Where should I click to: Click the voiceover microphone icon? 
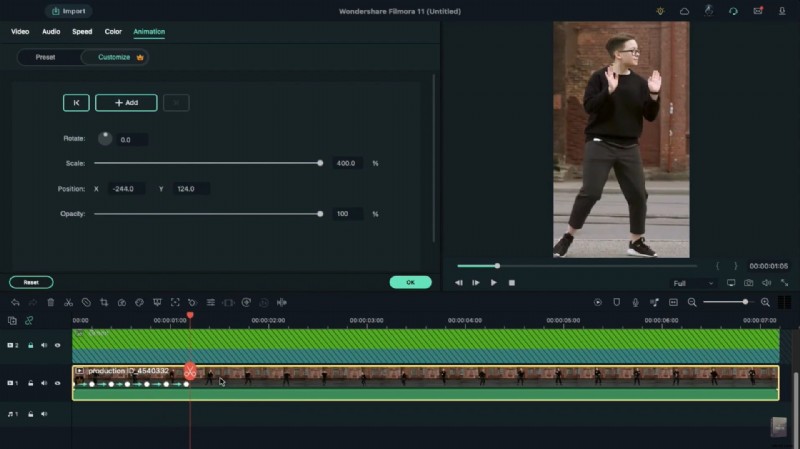tap(635, 303)
